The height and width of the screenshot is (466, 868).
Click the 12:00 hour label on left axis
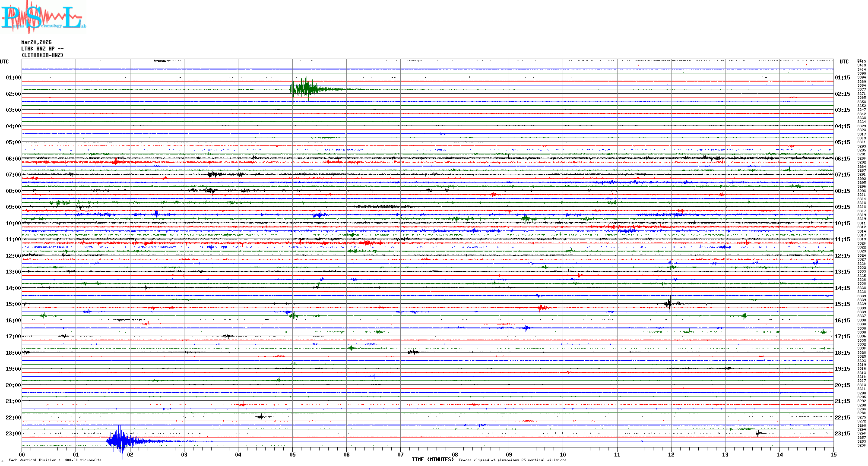[13, 256]
